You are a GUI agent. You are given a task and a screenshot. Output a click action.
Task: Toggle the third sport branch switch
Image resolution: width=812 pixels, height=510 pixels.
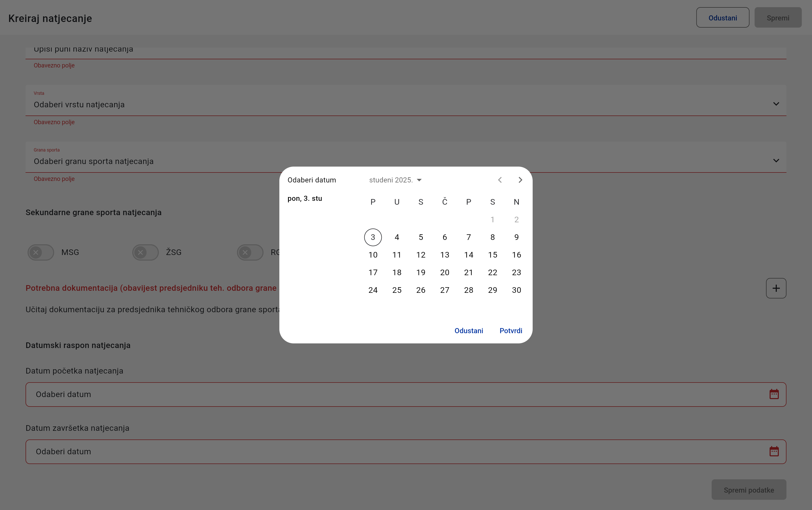pyautogui.click(x=250, y=252)
